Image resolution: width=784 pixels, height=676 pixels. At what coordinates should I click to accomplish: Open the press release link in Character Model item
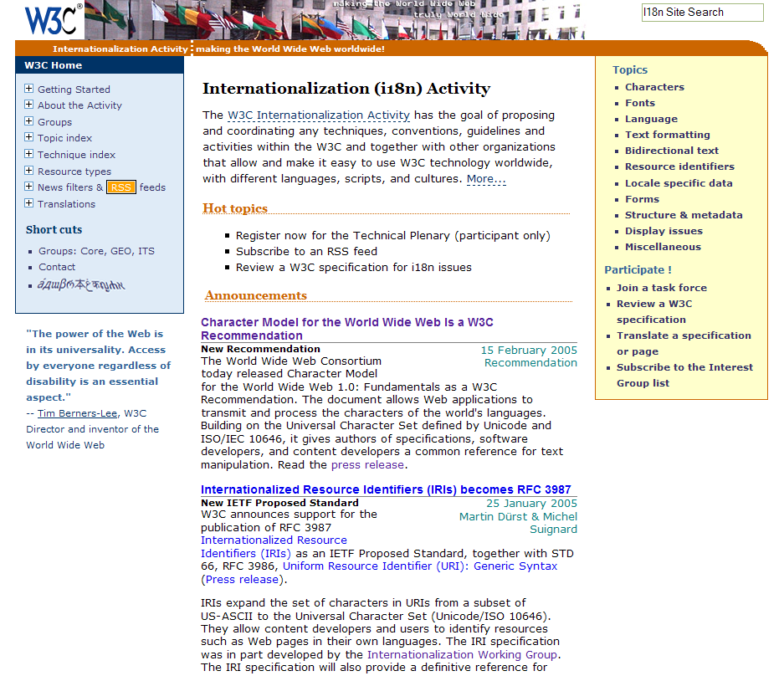367,465
